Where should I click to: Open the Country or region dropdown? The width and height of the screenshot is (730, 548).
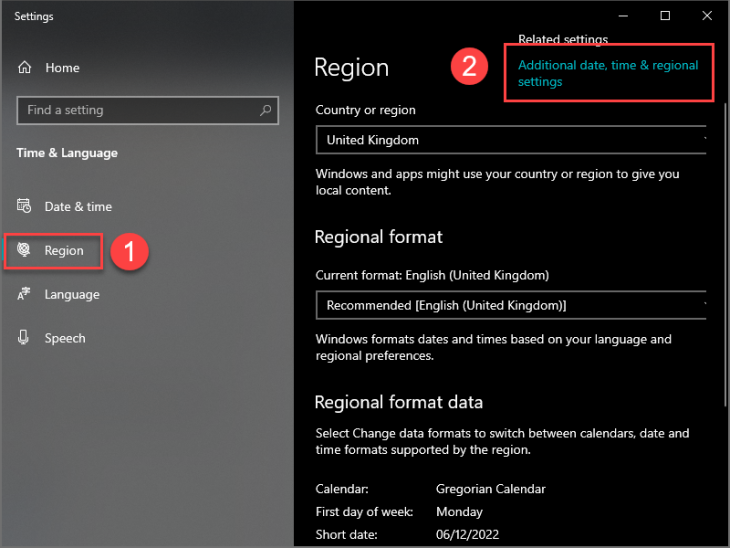tap(511, 140)
